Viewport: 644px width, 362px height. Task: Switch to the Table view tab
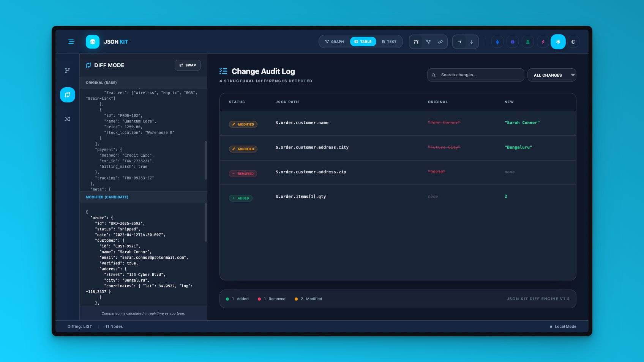coord(363,42)
